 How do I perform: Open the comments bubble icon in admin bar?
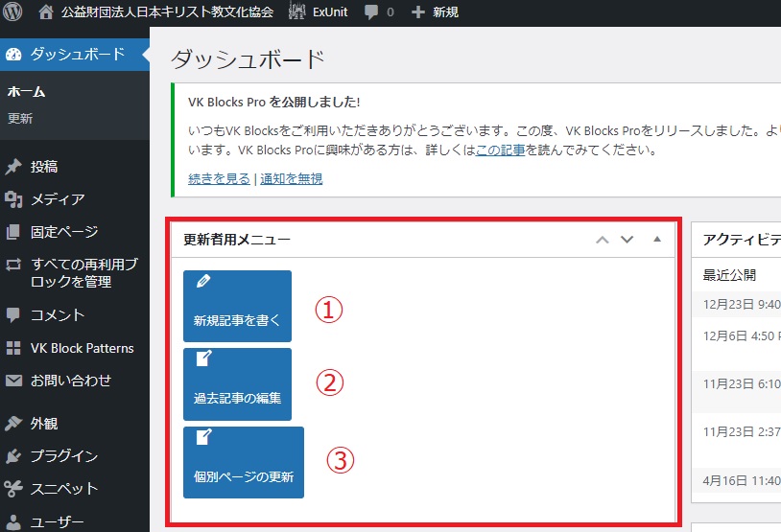[370, 12]
